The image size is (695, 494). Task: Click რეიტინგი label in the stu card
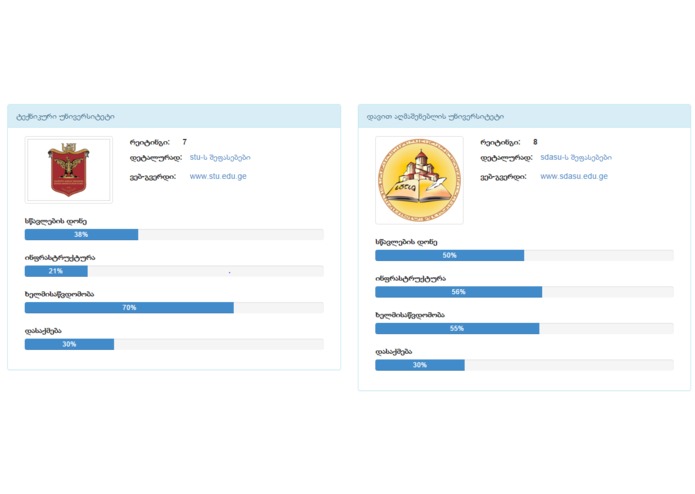150,142
